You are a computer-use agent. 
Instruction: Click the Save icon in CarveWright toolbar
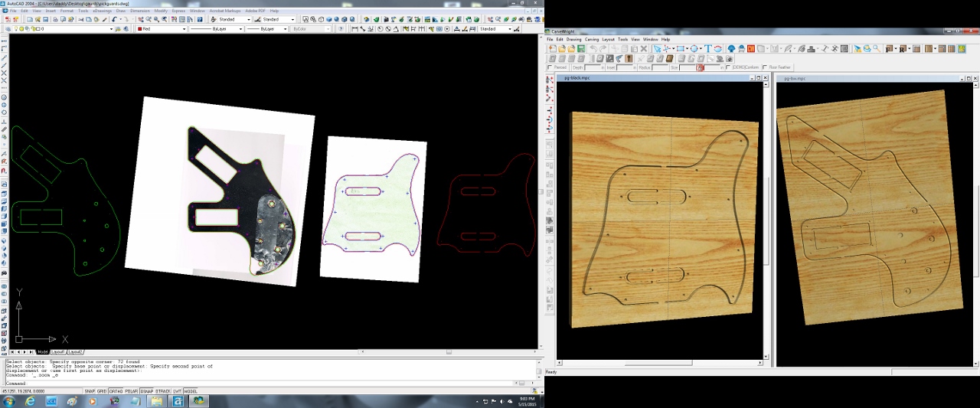coord(581,49)
